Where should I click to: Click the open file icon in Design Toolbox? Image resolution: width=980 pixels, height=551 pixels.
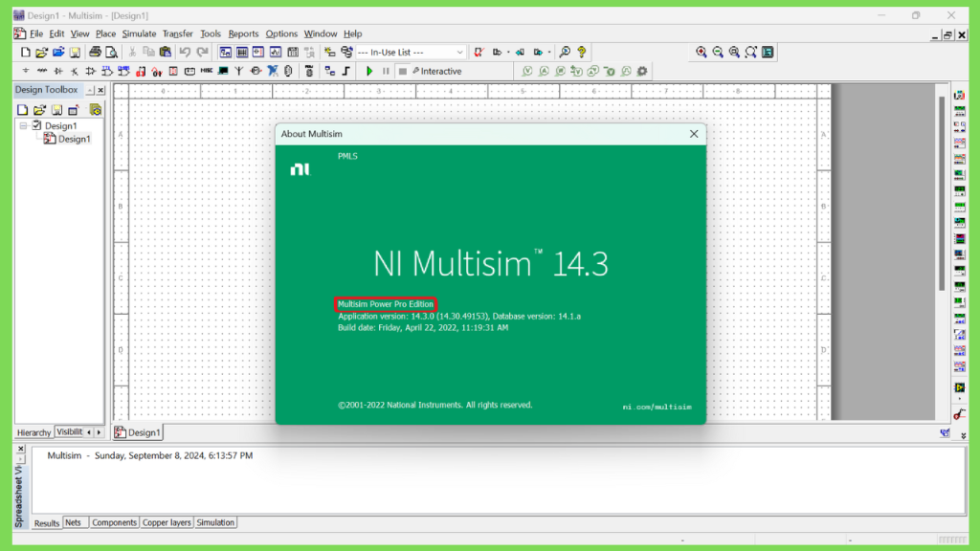pyautogui.click(x=39, y=110)
